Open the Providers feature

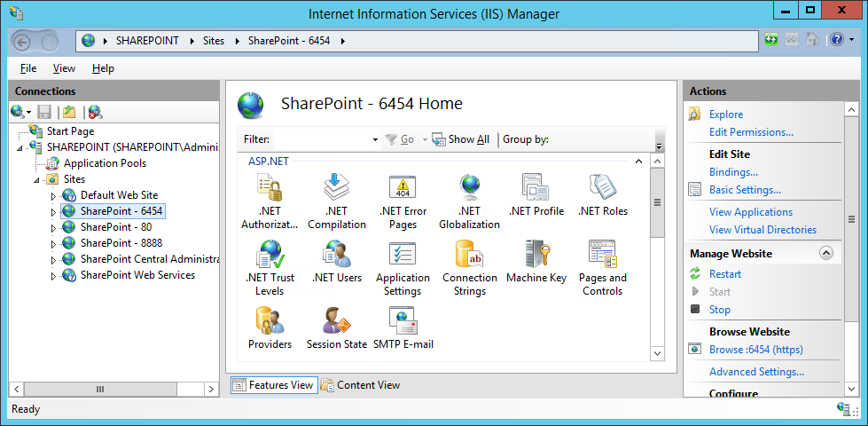pyautogui.click(x=270, y=328)
